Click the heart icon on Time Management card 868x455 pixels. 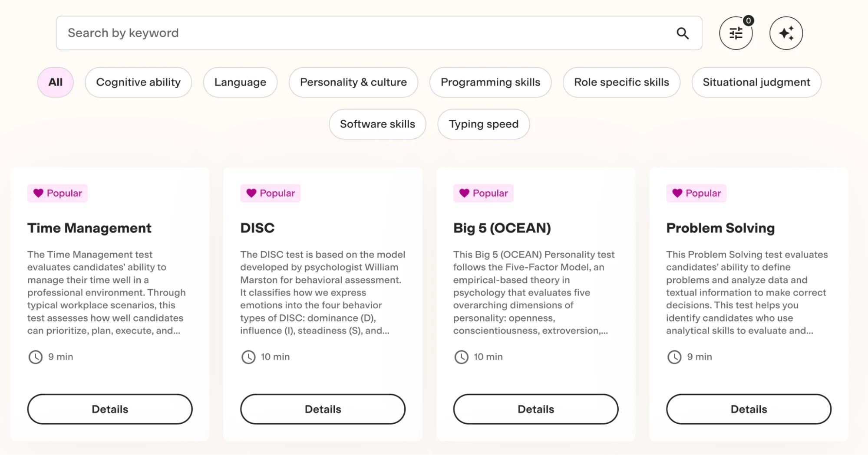(x=38, y=193)
